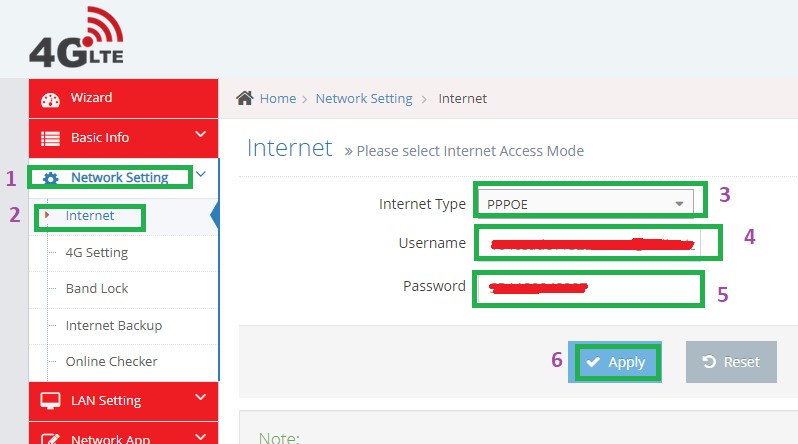The height and width of the screenshot is (444, 798).
Task: Collapse the Network Setting chevron
Action: pyautogui.click(x=201, y=174)
